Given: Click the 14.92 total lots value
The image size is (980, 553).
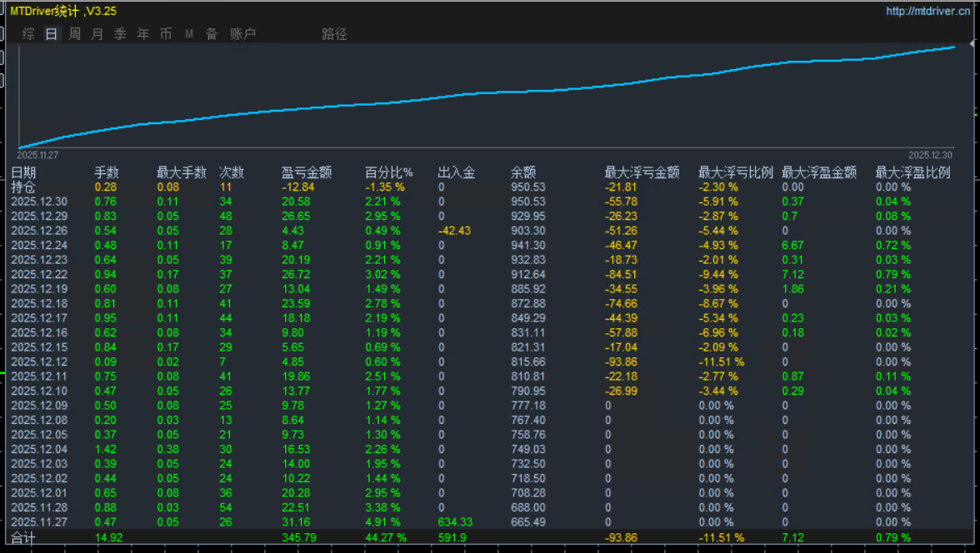Looking at the screenshot, I should 108,537.
